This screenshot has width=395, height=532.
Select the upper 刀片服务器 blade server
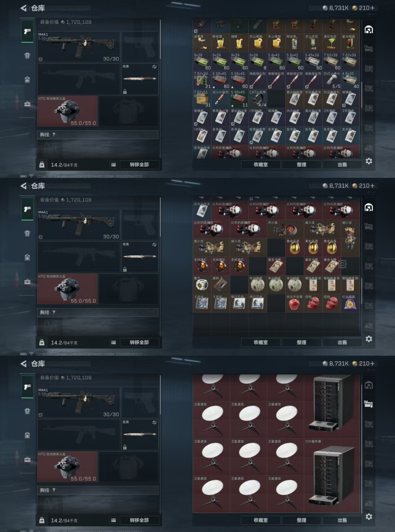(x=332, y=406)
